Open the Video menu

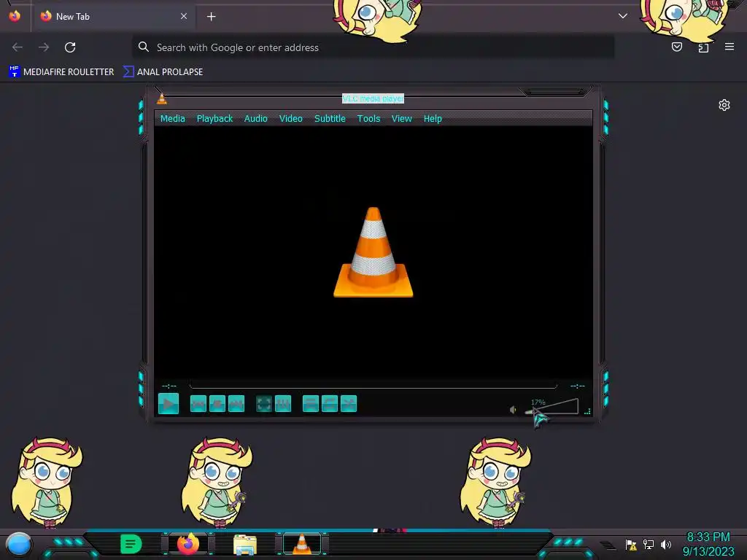coord(290,119)
